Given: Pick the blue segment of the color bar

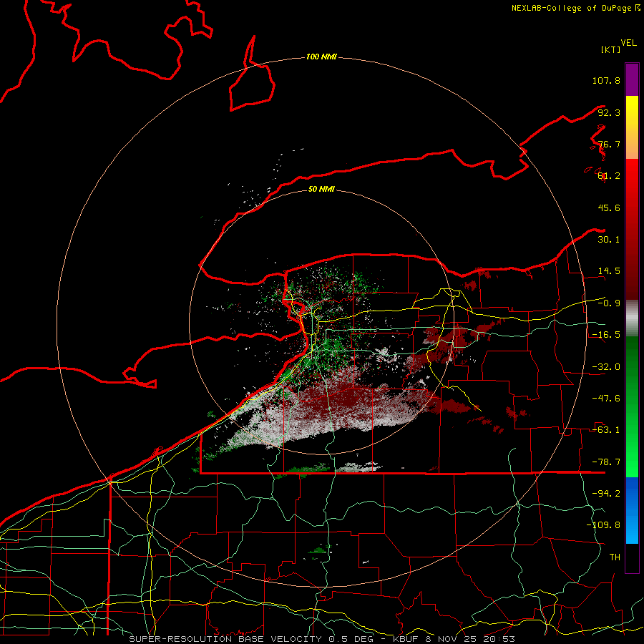Looking at the screenshot, I should coord(632,510).
